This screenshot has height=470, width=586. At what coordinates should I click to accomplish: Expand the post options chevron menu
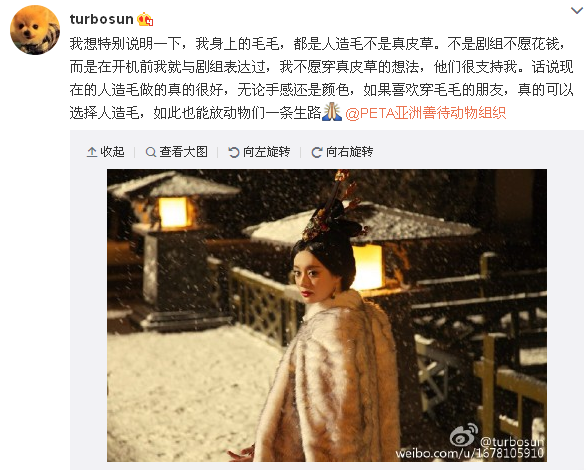577,10
